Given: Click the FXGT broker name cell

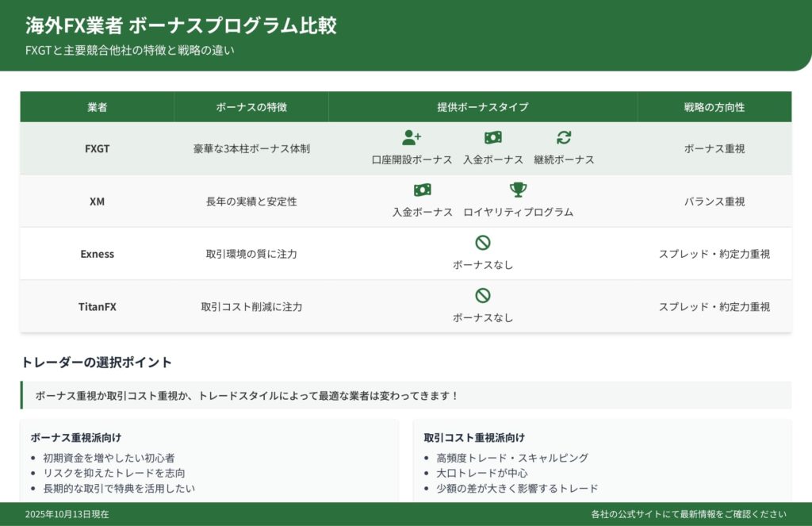Looking at the screenshot, I should click(97, 148).
